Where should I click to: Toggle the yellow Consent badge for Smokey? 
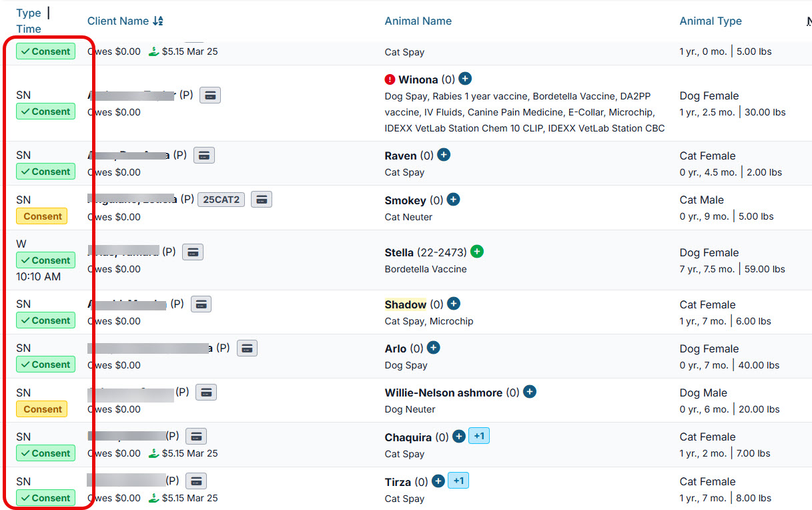42,216
